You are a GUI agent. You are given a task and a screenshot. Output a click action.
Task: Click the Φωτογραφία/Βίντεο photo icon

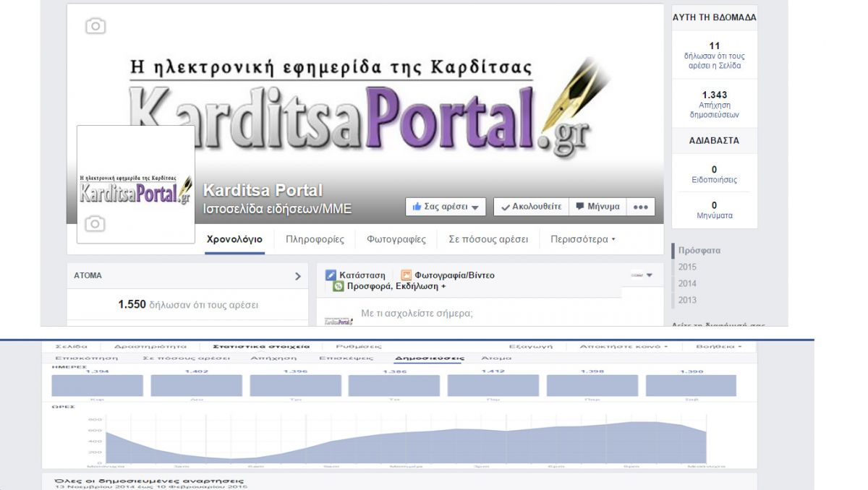[407, 275]
